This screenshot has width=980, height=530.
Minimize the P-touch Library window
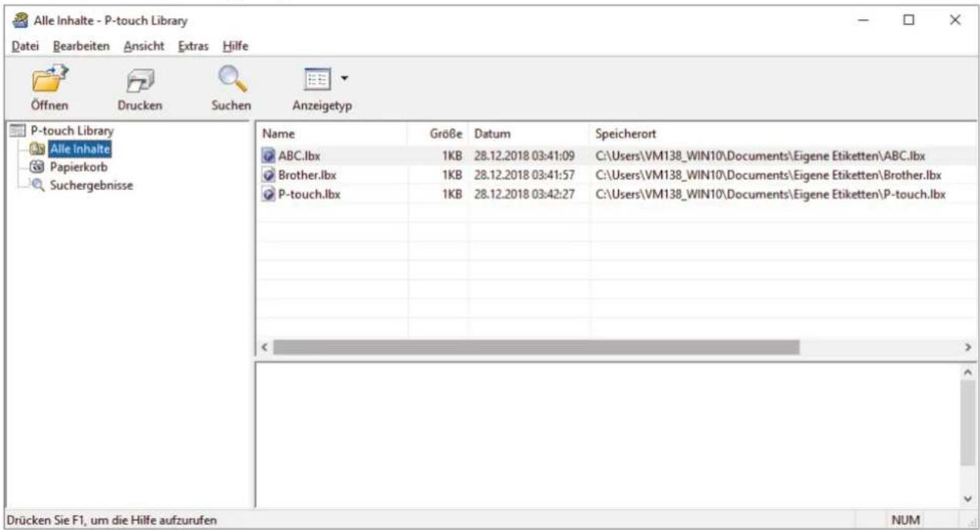tap(863, 19)
